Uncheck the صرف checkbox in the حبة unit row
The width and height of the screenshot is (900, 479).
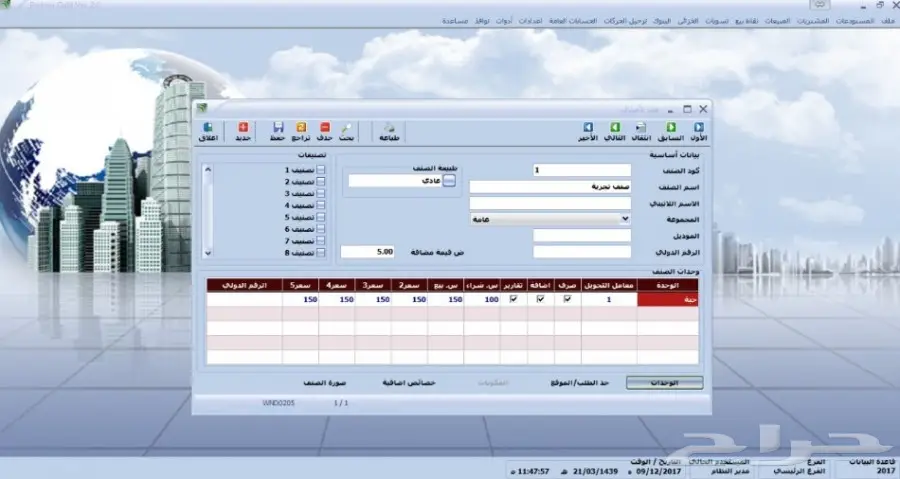pyautogui.click(x=567, y=299)
